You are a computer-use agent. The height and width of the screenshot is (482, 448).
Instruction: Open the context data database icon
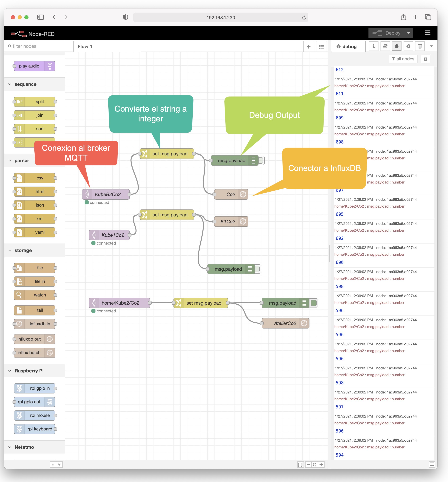420,46
